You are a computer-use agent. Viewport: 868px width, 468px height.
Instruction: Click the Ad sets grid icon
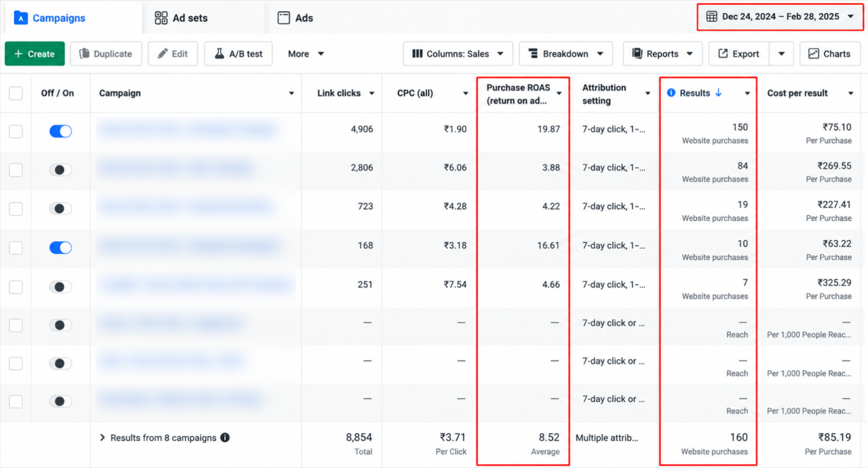pyautogui.click(x=161, y=18)
